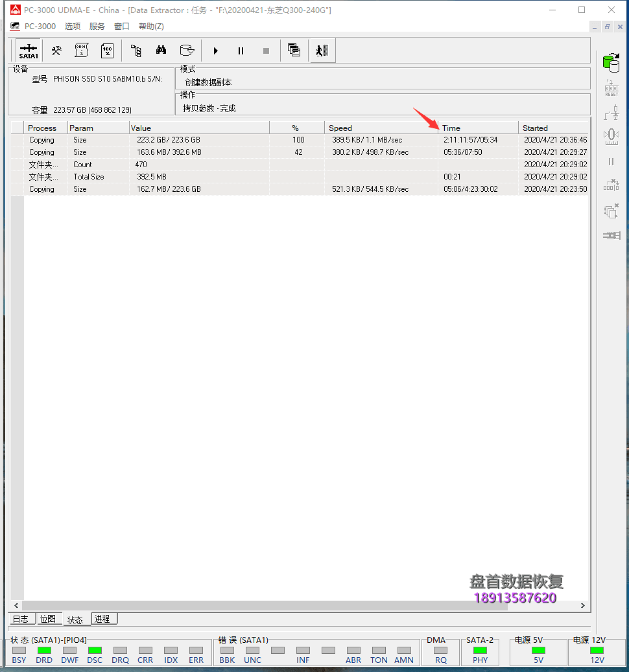Open the 服务 menu

click(97, 27)
